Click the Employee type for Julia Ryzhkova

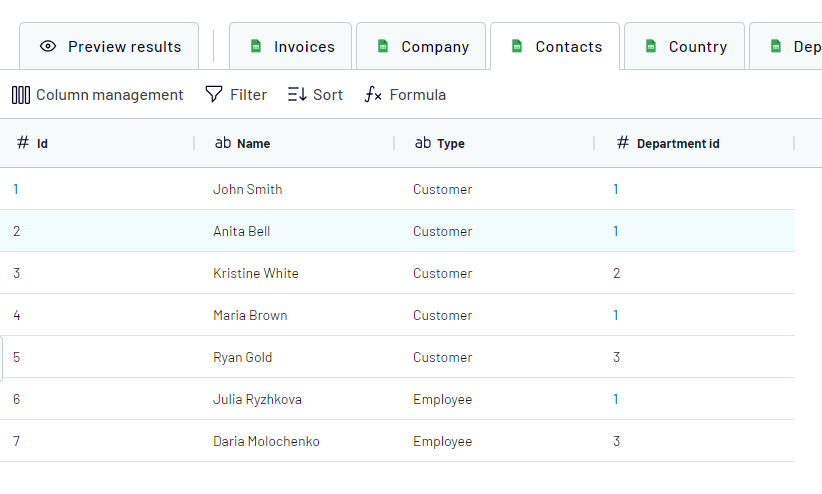tap(442, 399)
